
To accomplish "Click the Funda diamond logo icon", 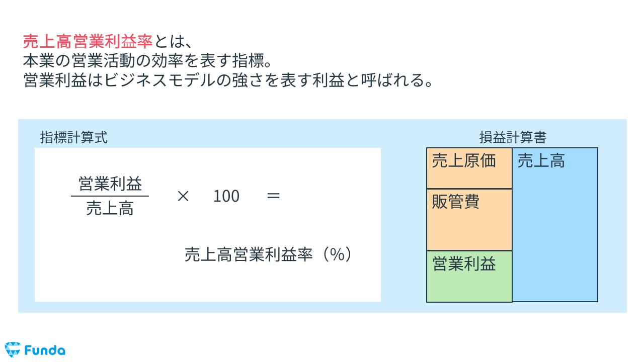I will [12, 349].
